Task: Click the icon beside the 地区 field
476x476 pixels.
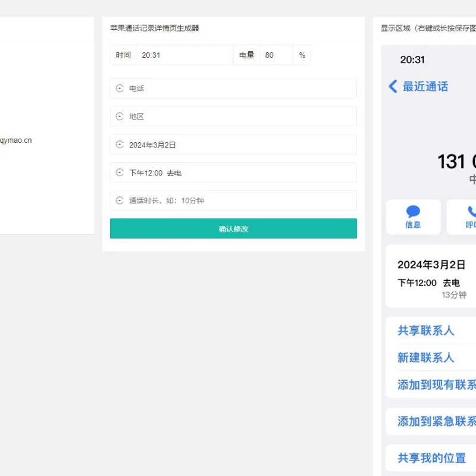Action: click(120, 116)
